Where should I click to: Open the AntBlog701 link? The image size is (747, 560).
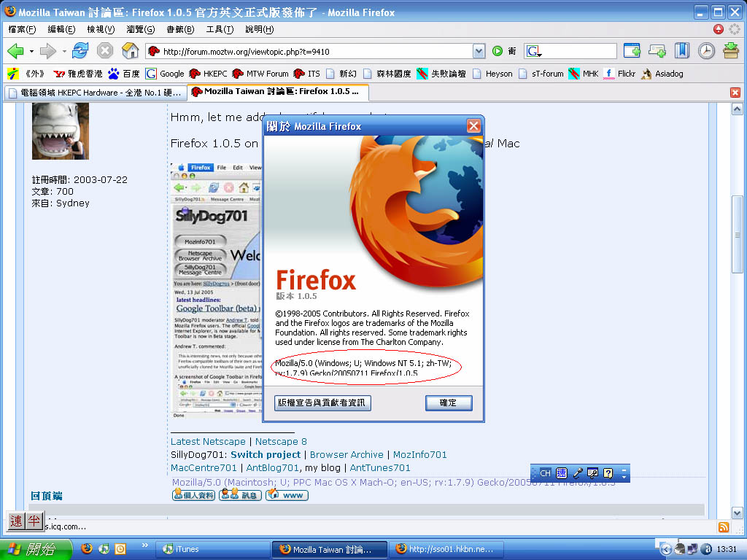[x=273, y=467]
